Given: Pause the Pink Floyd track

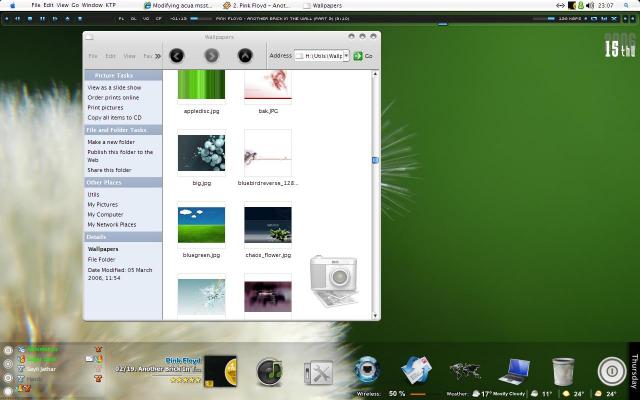Looking at the screenshot, I should [42, 18].
